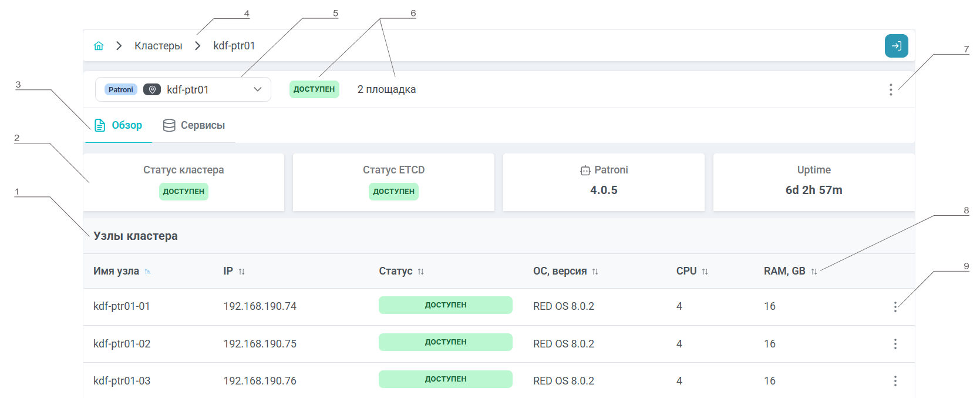Click node name kdf-ptr01-03
The image size is (980, 398).
pyautogui.click(x=122, y=381)
